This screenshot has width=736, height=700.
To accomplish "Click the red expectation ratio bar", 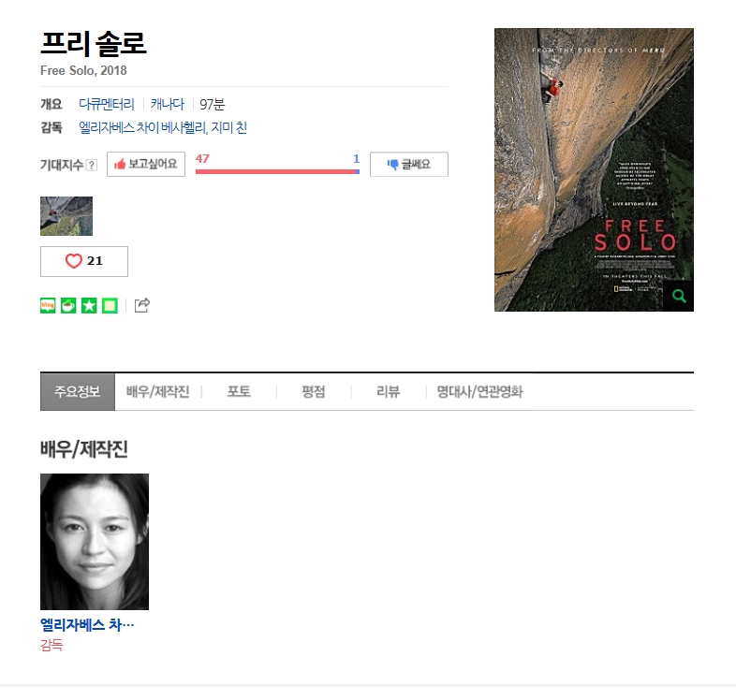I will [x=276, y=171].
